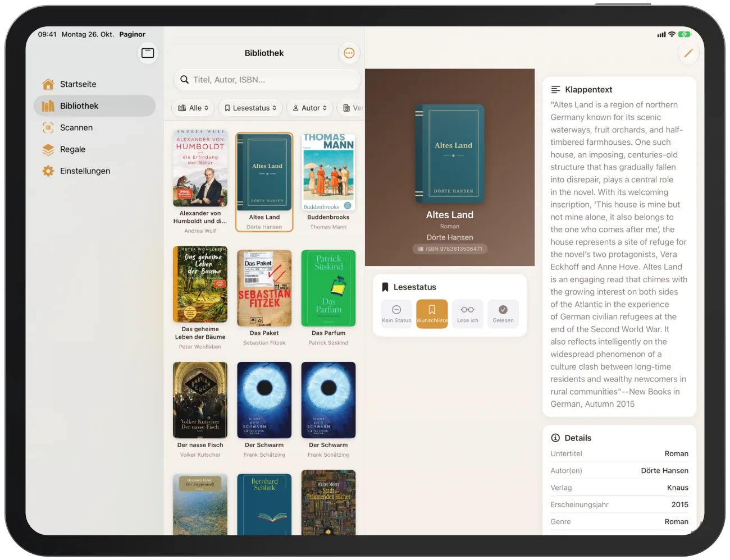The image size is (730, 560).
Task: Toggle the sidebar panel icon
Action: pyautogui.click(x=148, y=53)
